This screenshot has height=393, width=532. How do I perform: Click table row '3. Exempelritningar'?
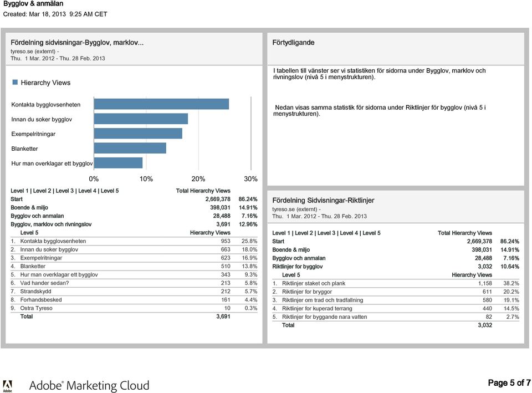[134, 258]
